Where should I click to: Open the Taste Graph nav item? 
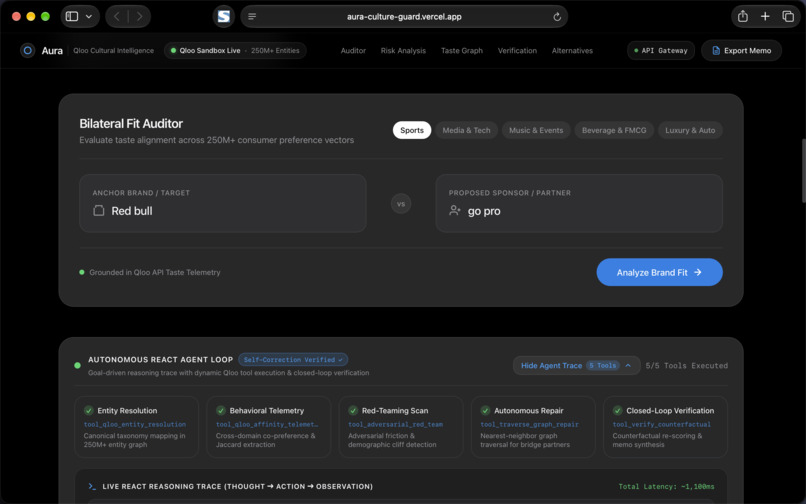point(462,50)
